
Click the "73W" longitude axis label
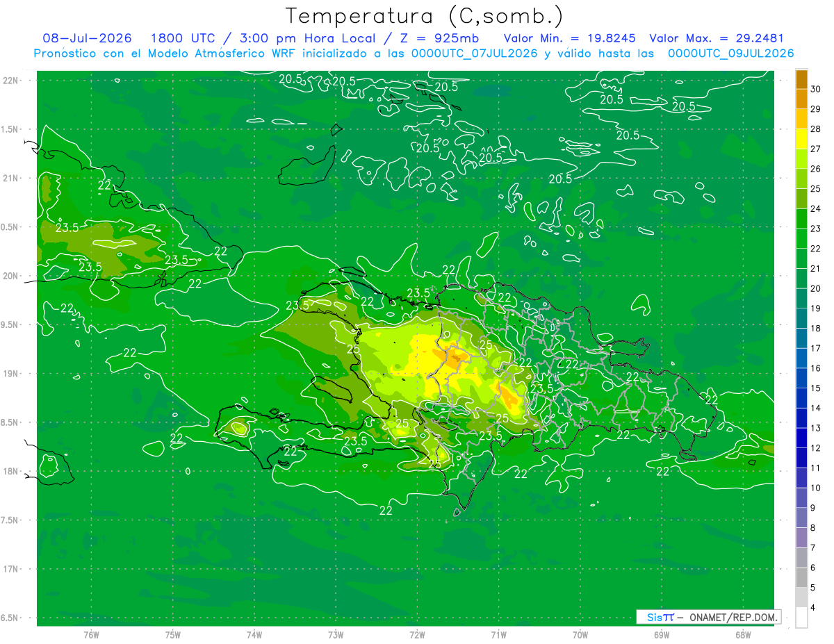point(336,635)
